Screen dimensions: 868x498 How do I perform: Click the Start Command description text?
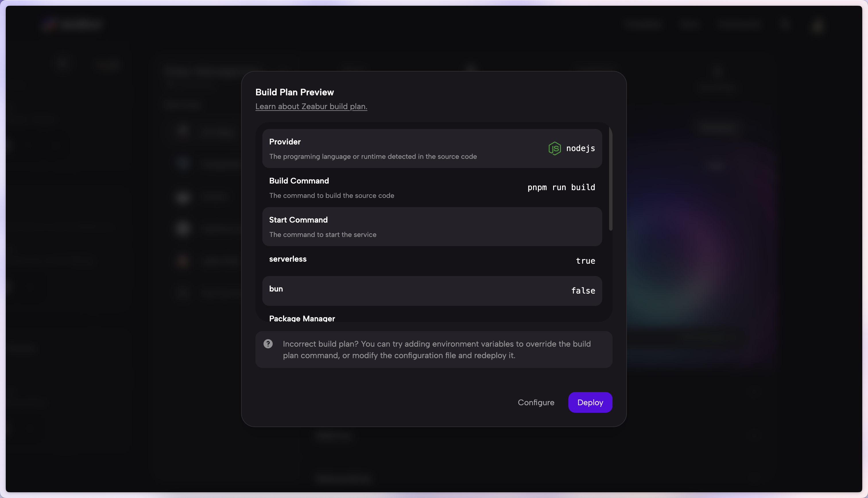click(322, 235)
